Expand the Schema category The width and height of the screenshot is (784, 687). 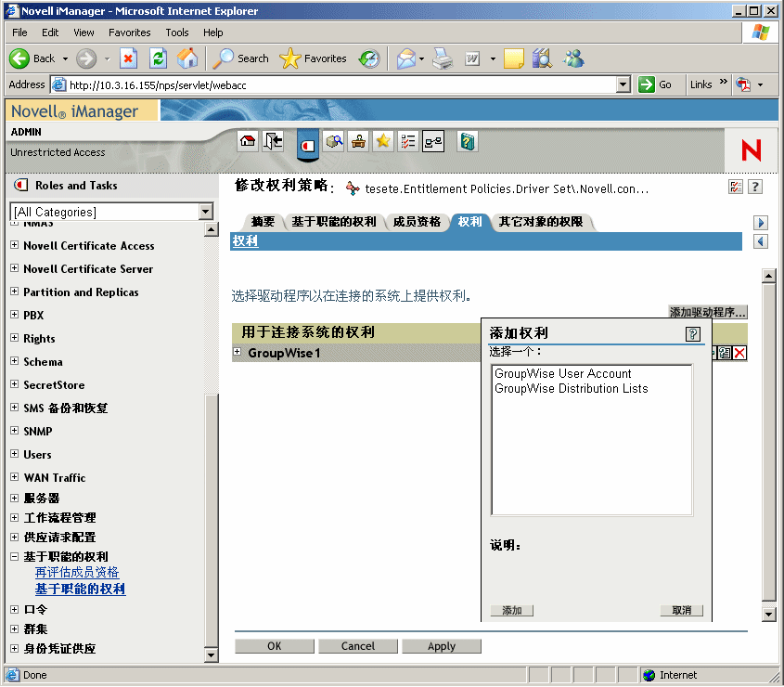pos(15,361)
